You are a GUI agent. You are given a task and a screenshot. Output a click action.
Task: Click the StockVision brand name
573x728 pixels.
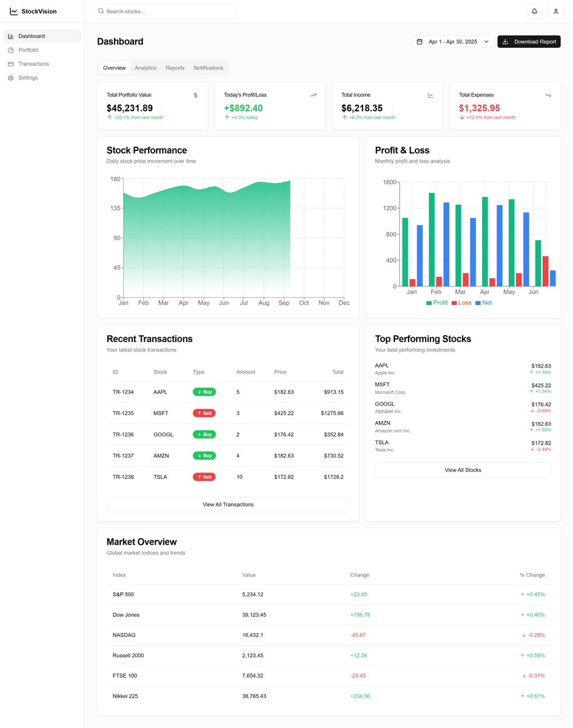tap(39, 12)
